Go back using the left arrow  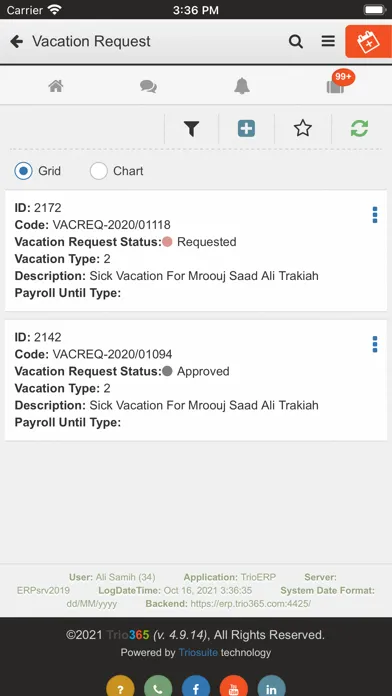pyautogui.click(x=16, y=42)
